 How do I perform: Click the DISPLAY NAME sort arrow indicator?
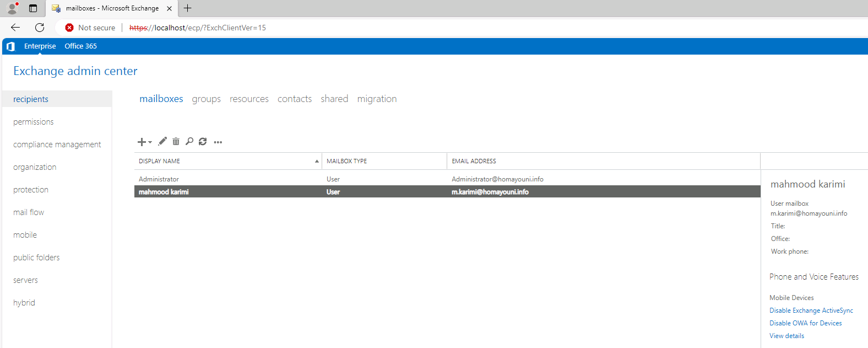tap(317, 161)
